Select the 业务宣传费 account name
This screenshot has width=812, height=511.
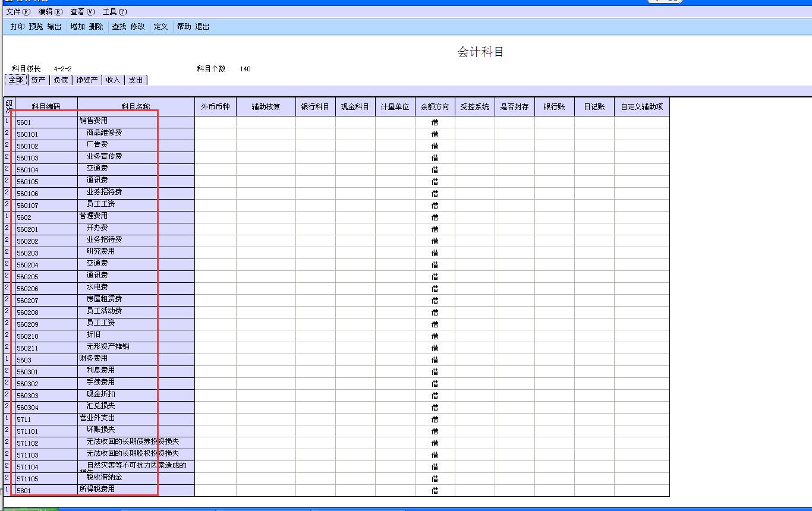tap(104, 156)
